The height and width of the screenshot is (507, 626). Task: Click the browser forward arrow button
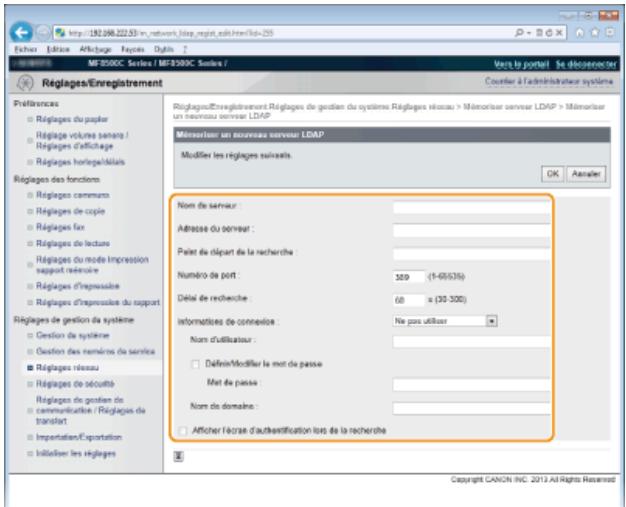click(42, 33)
